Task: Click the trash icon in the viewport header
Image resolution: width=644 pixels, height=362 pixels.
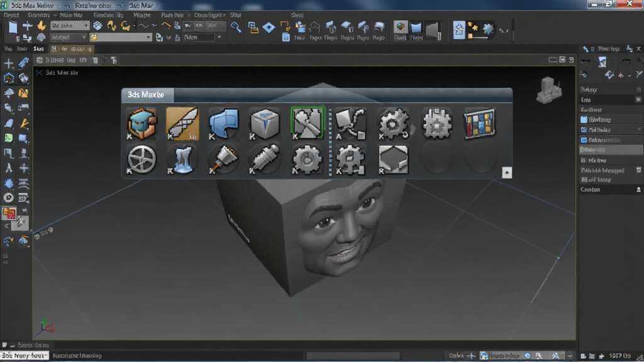Action: pos(96,60)
